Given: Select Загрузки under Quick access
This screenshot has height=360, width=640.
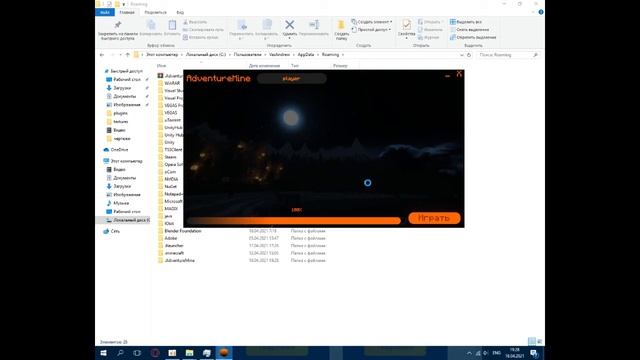Looking at the screenshot, I should (x=122, y=88).
